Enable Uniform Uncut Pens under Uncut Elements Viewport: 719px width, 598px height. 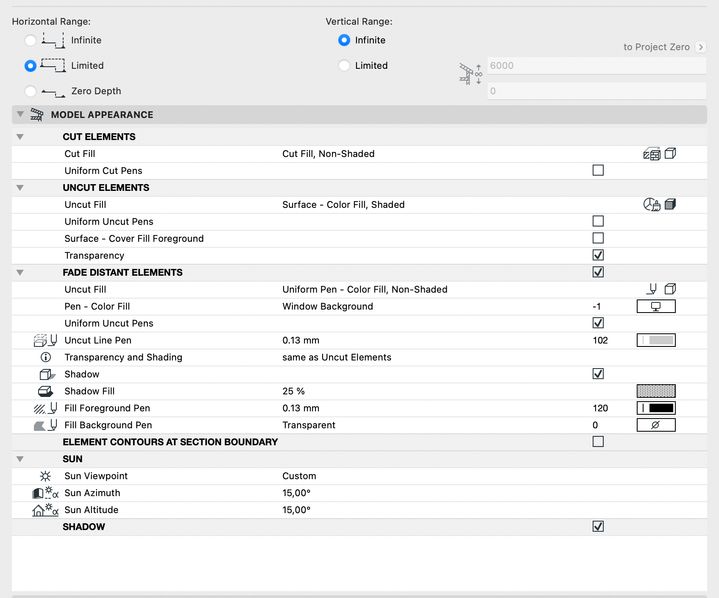click(x=598, y=221)
